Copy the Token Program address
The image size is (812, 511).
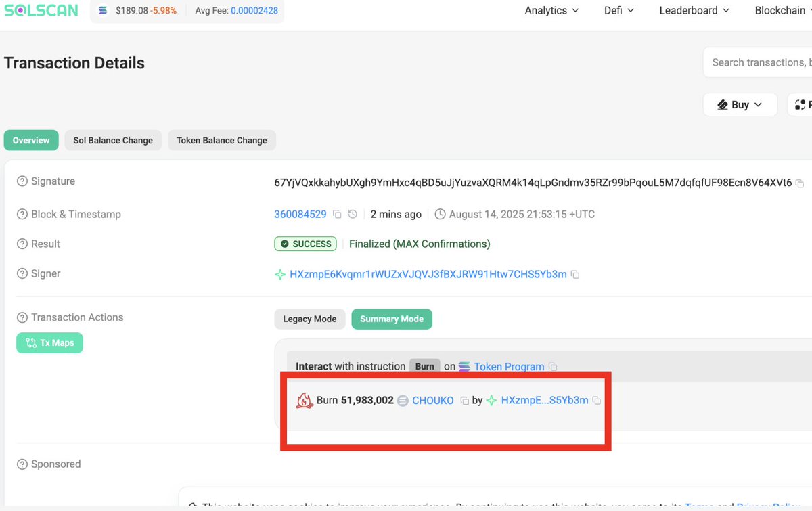click(x=553, y=367)
